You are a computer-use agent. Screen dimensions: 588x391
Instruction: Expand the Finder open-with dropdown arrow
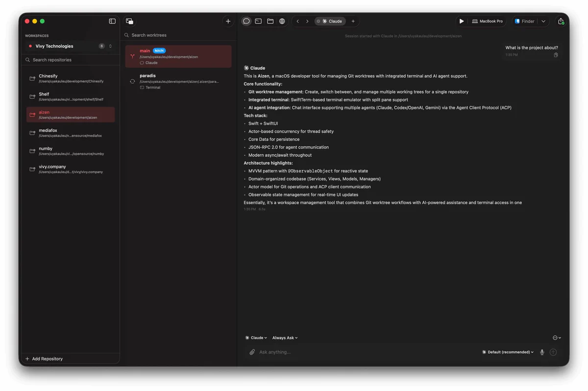[x=543, y=21]
